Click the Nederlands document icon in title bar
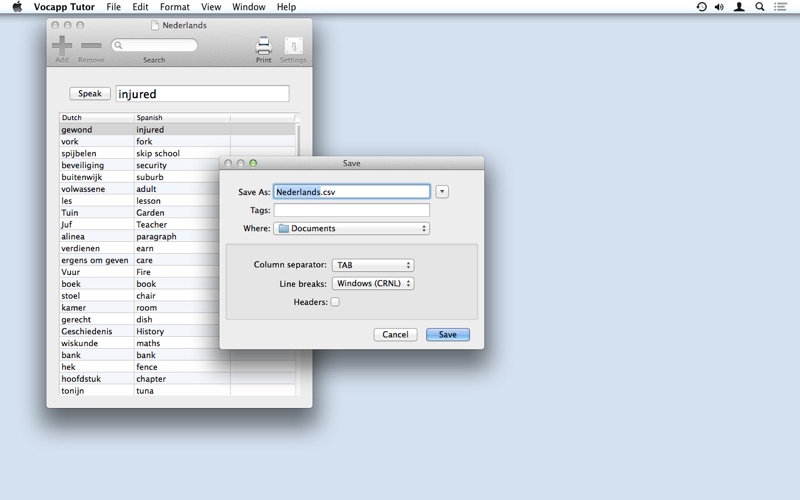800x500 pixels. 155,25
